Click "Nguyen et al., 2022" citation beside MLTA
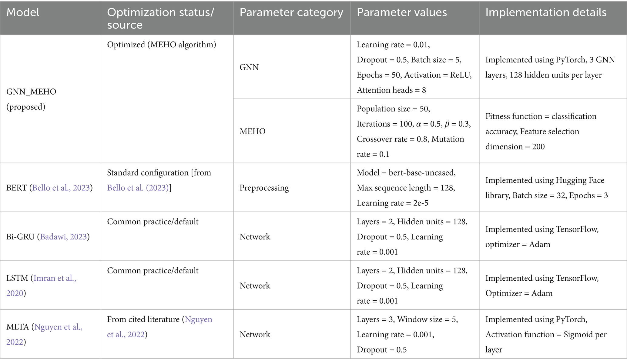Screen dimensions: 627x364 [58, 327]
